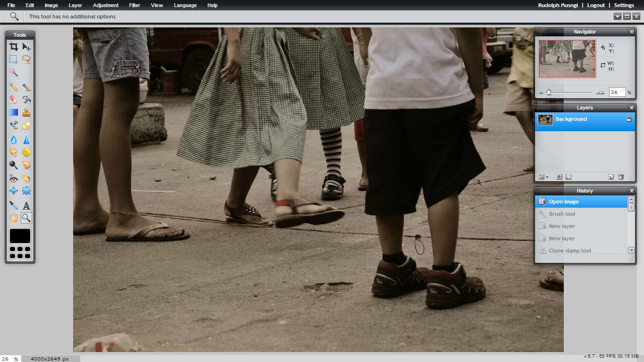Select the Dodge tool
Image resolution: width=644 pixels, height=362 pixels.
coord(14,165)
